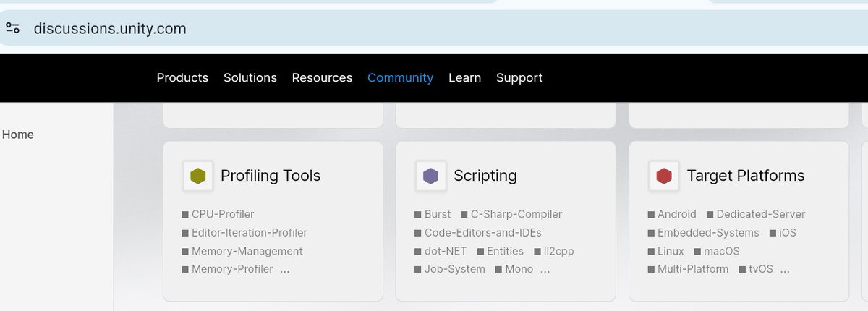
Task: Click the Scripting purple hexagon icon
Action: point(431,176)
